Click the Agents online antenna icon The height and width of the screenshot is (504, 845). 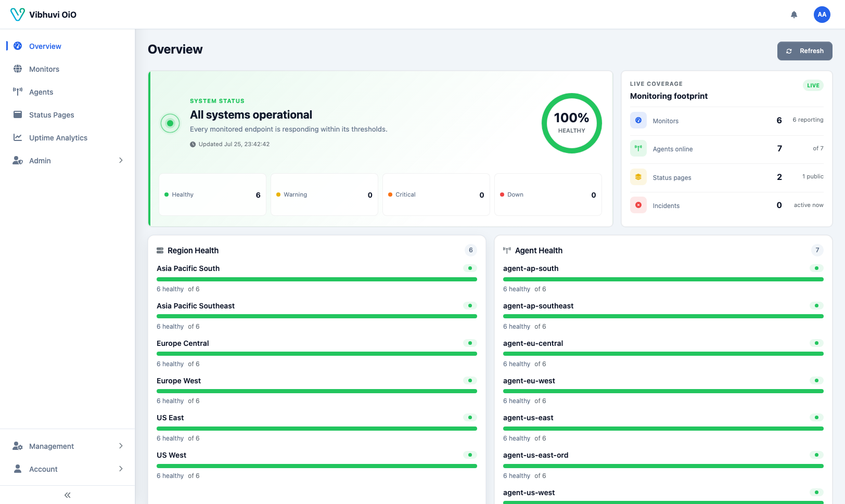[638, 149]
